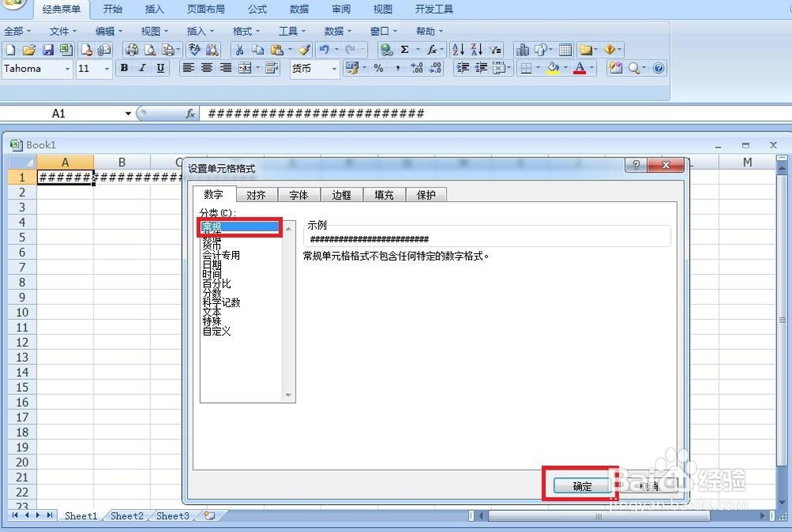792x532 pixels.
Task: Switch to the 填充 tab in the dialog
Action: pos(384,195)
